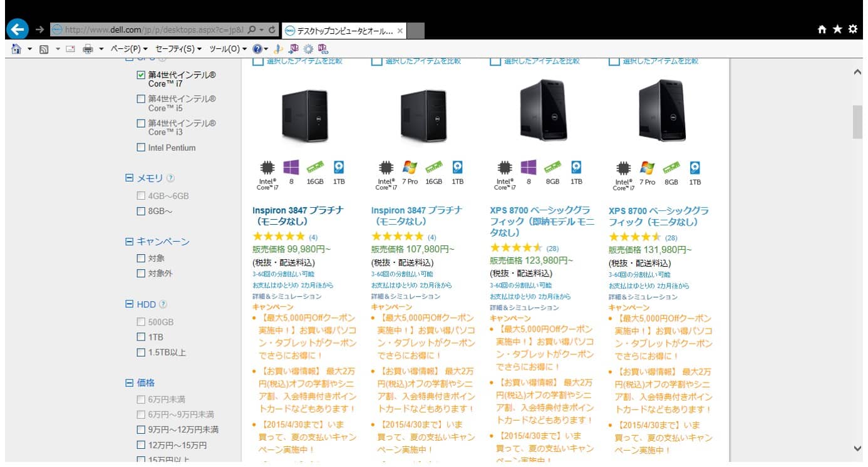Refresh the Dell page

coord(272,29)
